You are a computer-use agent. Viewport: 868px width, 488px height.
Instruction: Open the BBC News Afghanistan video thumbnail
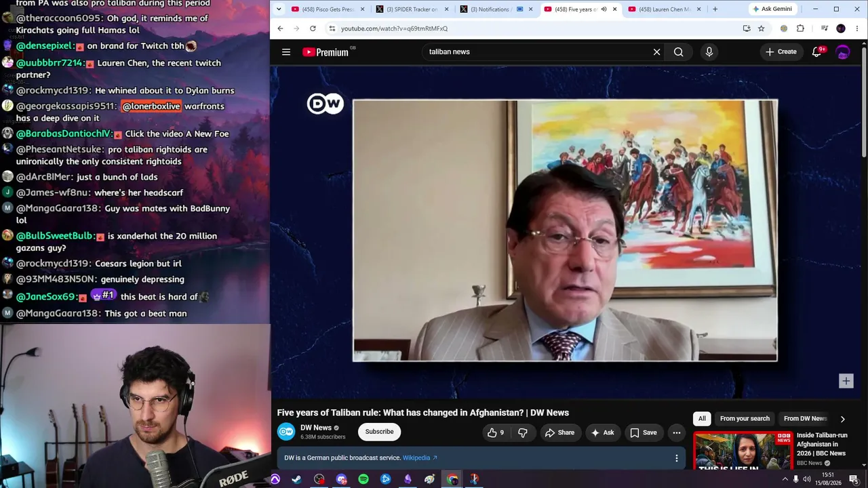743,451
